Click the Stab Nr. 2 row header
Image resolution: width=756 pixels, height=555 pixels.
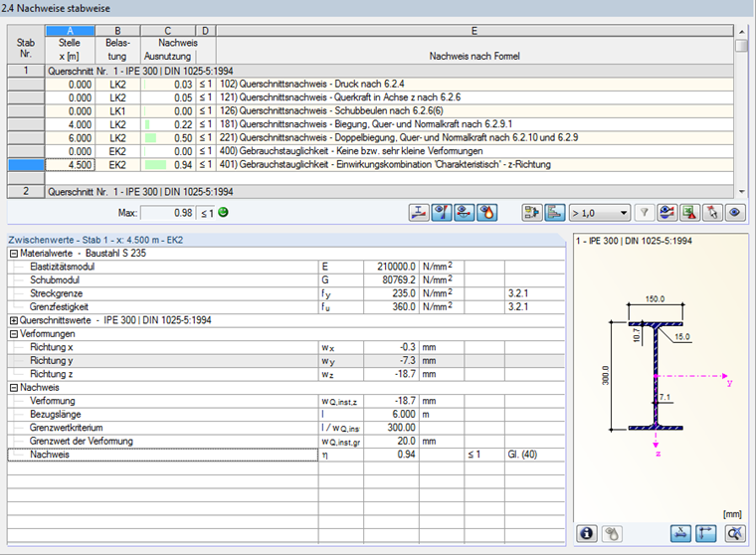tap(24, 190)
